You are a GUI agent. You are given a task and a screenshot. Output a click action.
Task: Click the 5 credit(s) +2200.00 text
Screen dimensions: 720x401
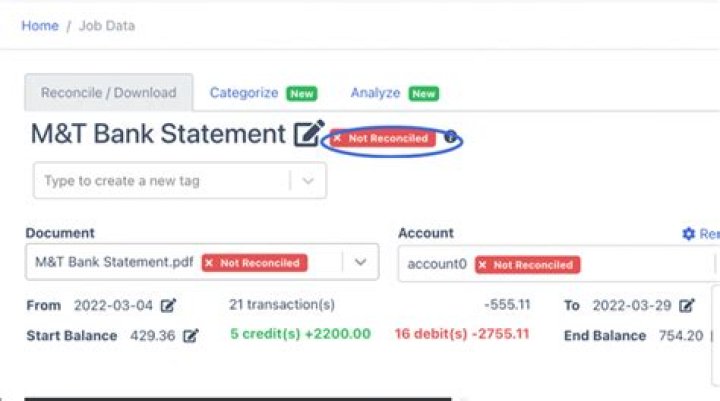[300, 334]
